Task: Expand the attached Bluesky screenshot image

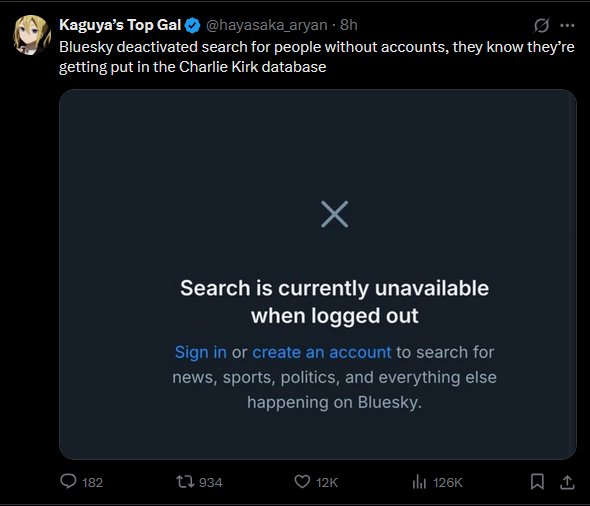Action: pyautogui.click(x=318, y=274)
